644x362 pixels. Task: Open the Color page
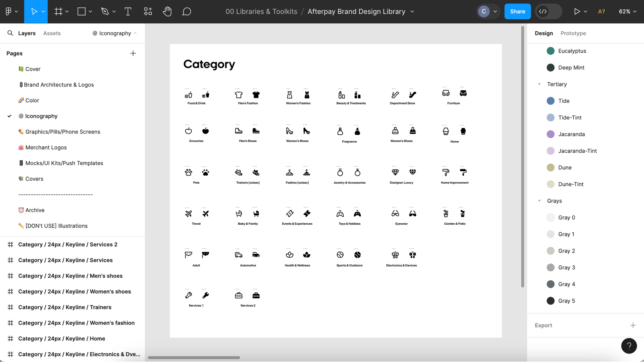coord(32,100)
